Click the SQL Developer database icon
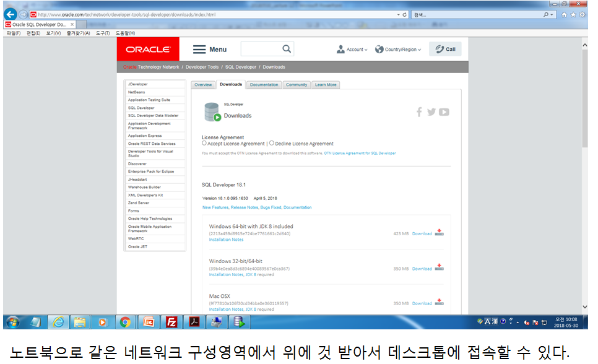 tap(212, 112)
